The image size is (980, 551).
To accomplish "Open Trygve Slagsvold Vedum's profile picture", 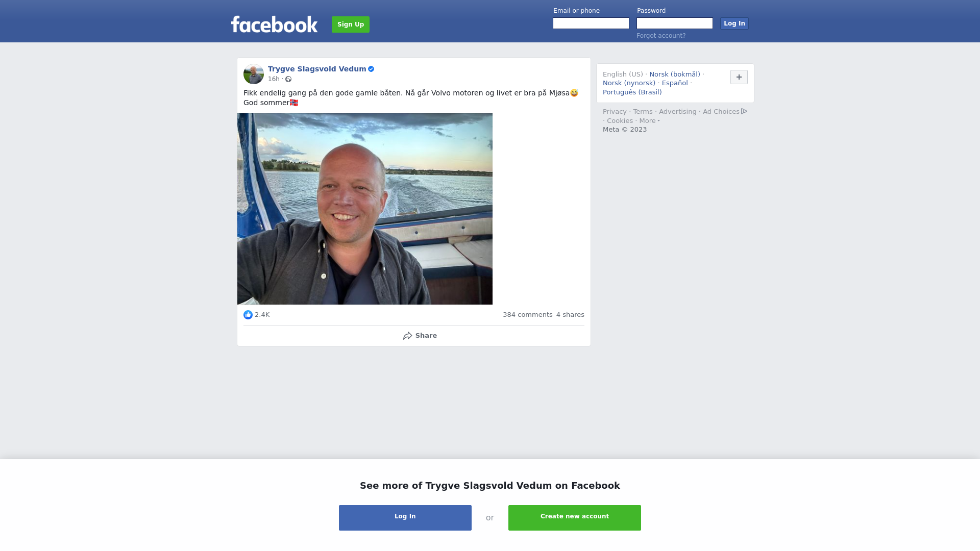I will 254,74.
